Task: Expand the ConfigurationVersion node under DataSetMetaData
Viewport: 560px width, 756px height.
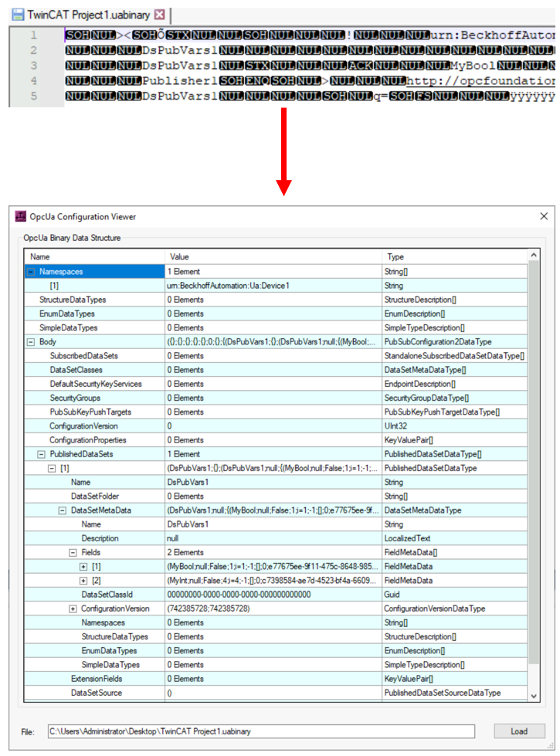Action: pos(73,609)
